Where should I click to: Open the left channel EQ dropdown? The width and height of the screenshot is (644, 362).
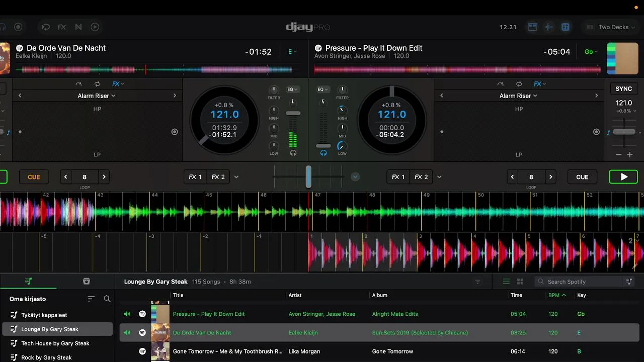pyautogui.click(x=292, y=89)
